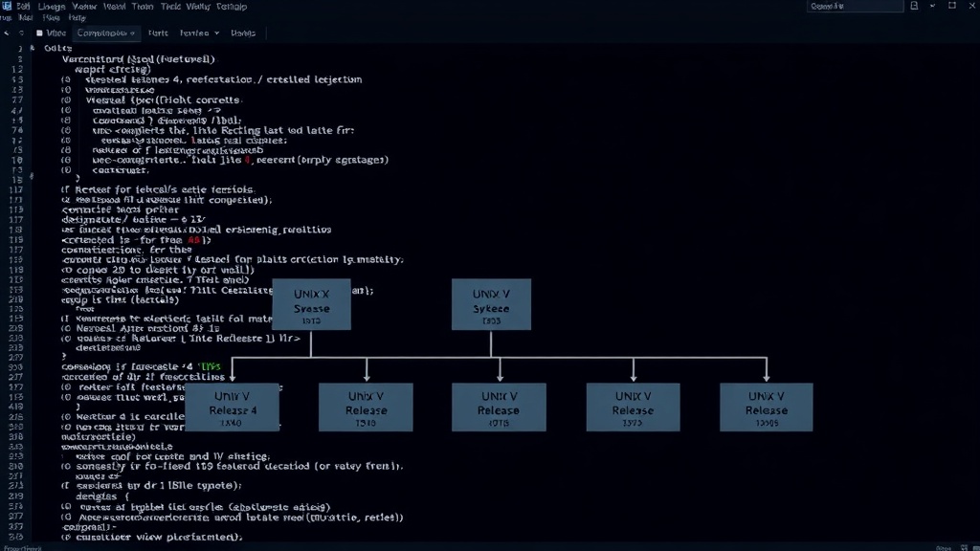Open the 'Compiniopie' tab dropdown arrow

pos(132,33)
